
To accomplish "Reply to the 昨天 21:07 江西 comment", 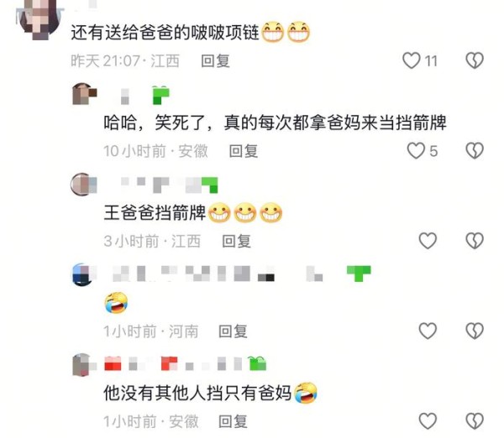I will pyautogui.click(x=215, y=60).
